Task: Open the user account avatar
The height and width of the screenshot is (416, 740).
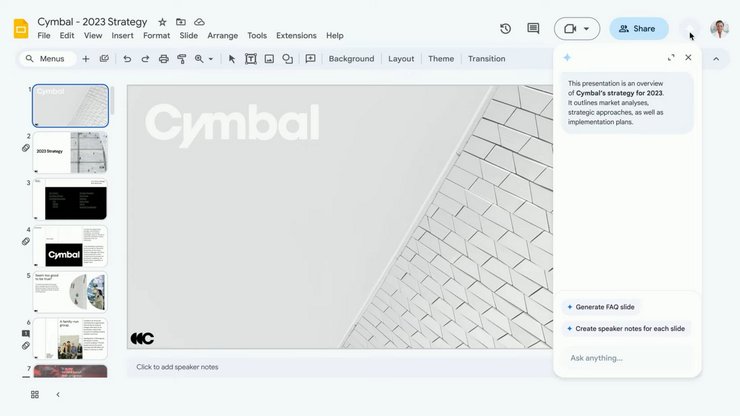Action: click(719, 29)
